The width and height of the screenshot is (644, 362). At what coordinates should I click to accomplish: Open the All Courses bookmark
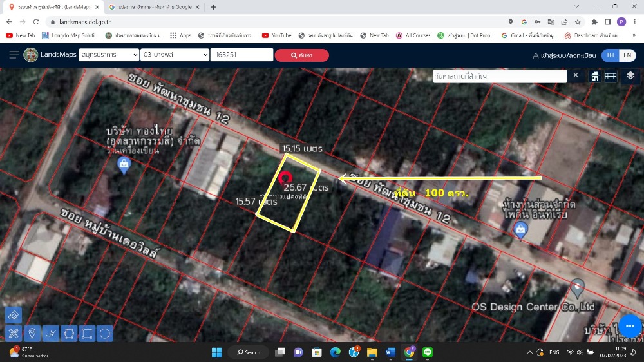(413, 35)
